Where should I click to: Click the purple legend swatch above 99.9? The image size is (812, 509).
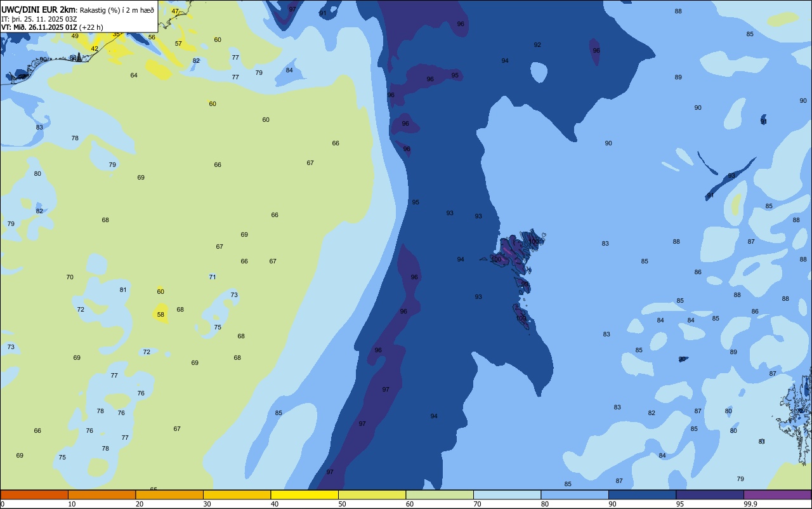tap(777, 494)
